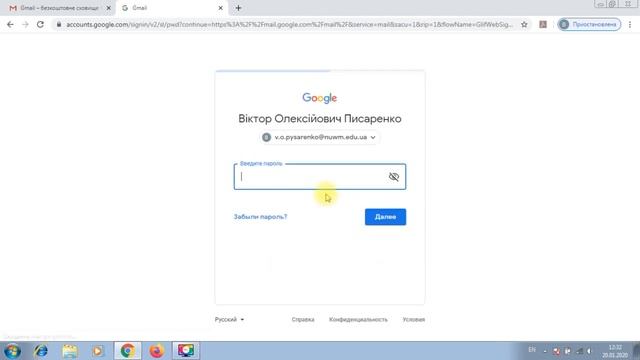Follow the 'Забыли пароль?' link
Image resolution: width=640 pixels, height=360 pixels.
click(260, 217)
